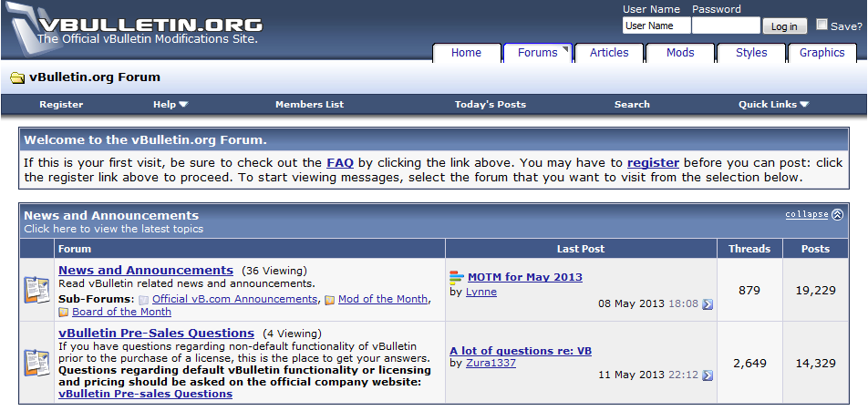Click the collapse circle arrow icon
This screenshot has height=411, width=868.
tap(838, 215)
